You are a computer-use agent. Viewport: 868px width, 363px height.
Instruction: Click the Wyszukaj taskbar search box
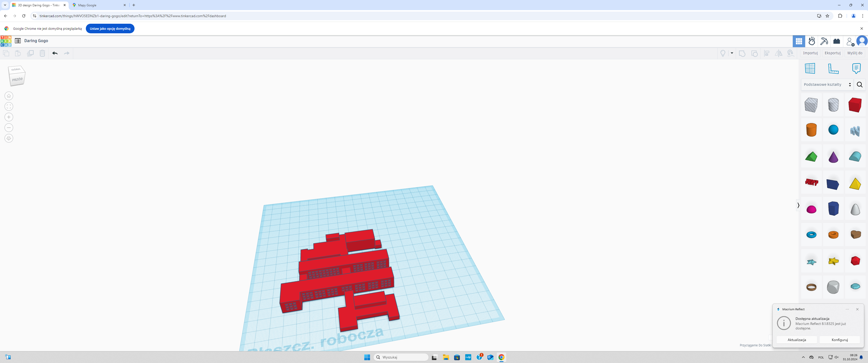[x=401, y=357]
